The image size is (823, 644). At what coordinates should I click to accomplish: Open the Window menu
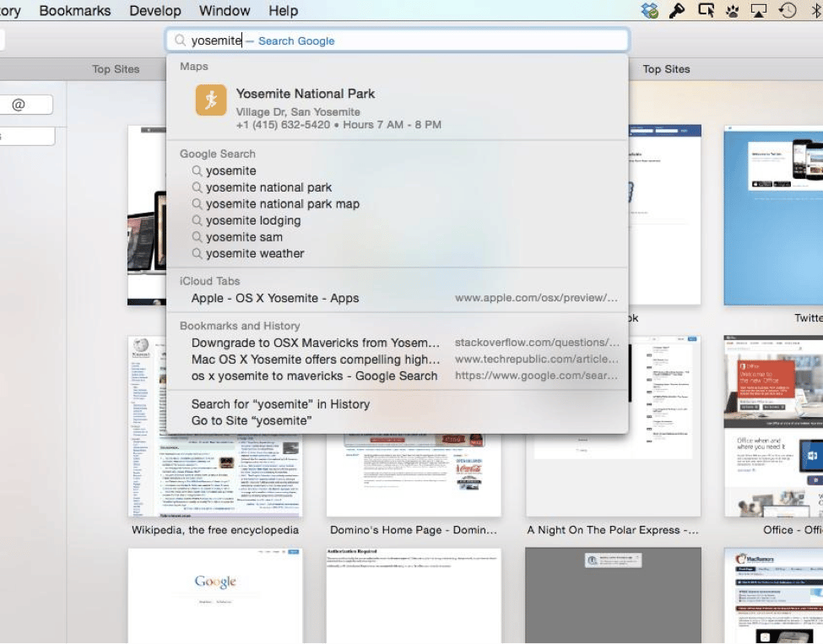click(x=225, y=10)
